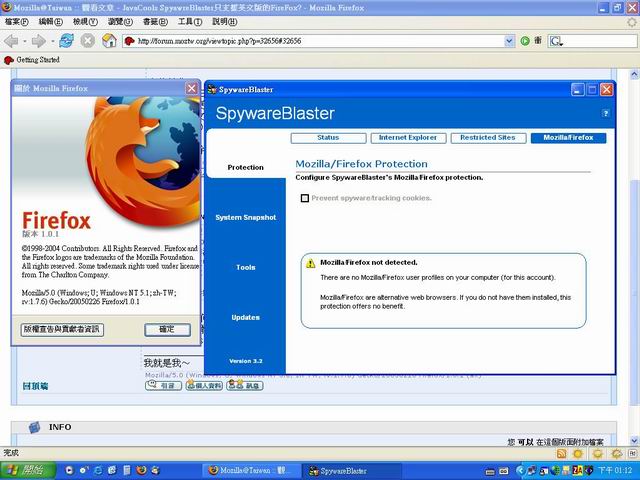Click the 確定 button in About Firefox
Screen dimensions: 640x480
[x=167, y=330]
